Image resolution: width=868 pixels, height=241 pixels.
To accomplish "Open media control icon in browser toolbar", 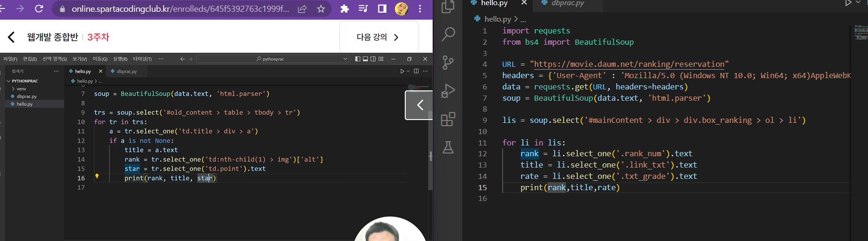I will coord(363,9).
